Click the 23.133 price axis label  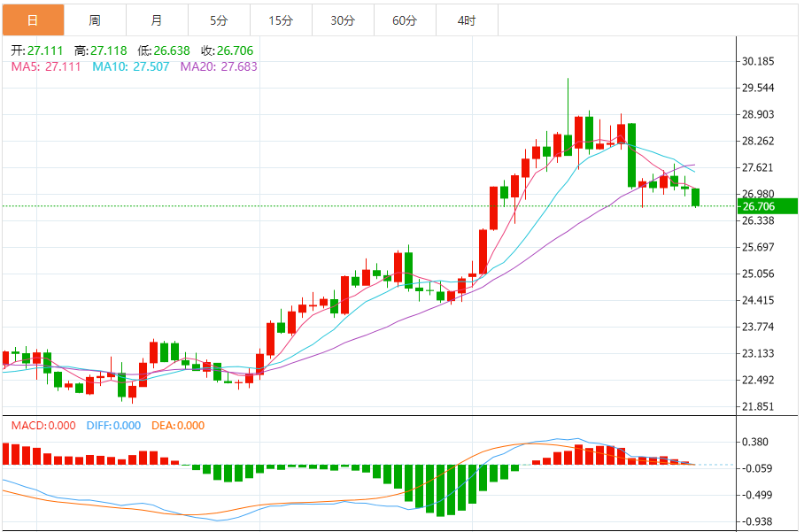pyautogui.click(x=758, y=354)
